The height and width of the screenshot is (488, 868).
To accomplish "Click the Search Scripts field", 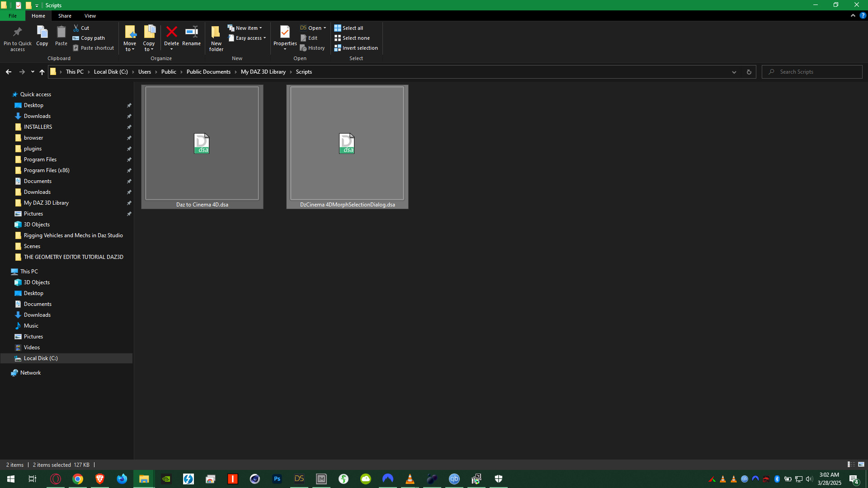I will [812, 72].
